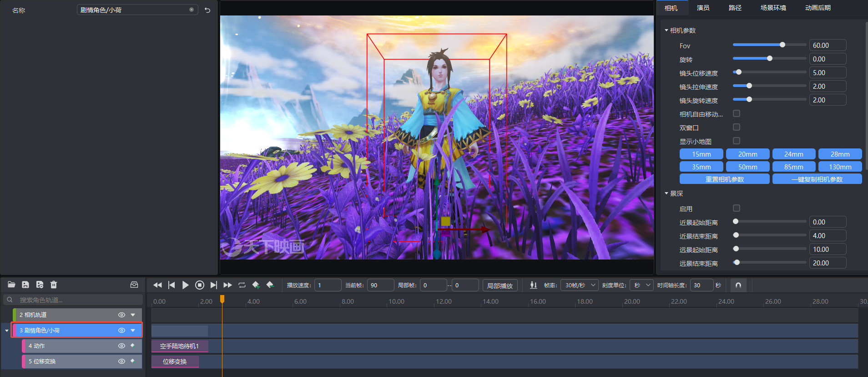Image resolution: width=868 pixels, height=377 pixels.
Task: Click the add keyframe icon
Action: point(256,285)
